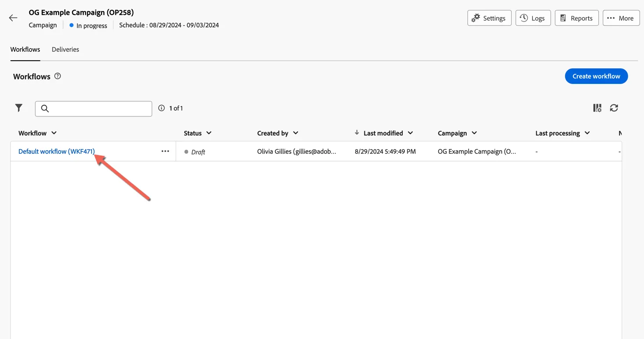Open campaign Settings

pyautogui.click(x=489, y=18)
